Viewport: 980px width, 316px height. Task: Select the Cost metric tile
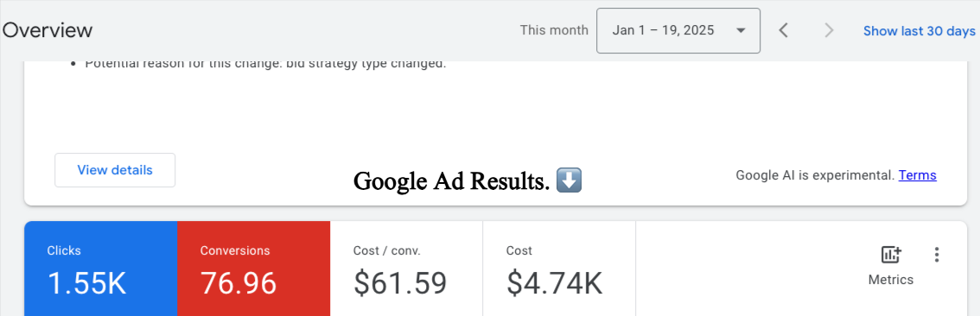559,269
